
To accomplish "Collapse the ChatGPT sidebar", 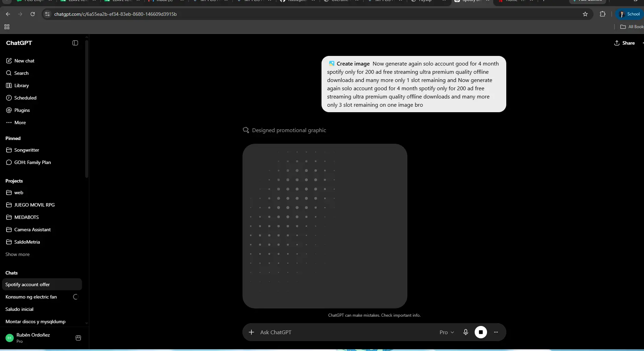I will [75, 43].
